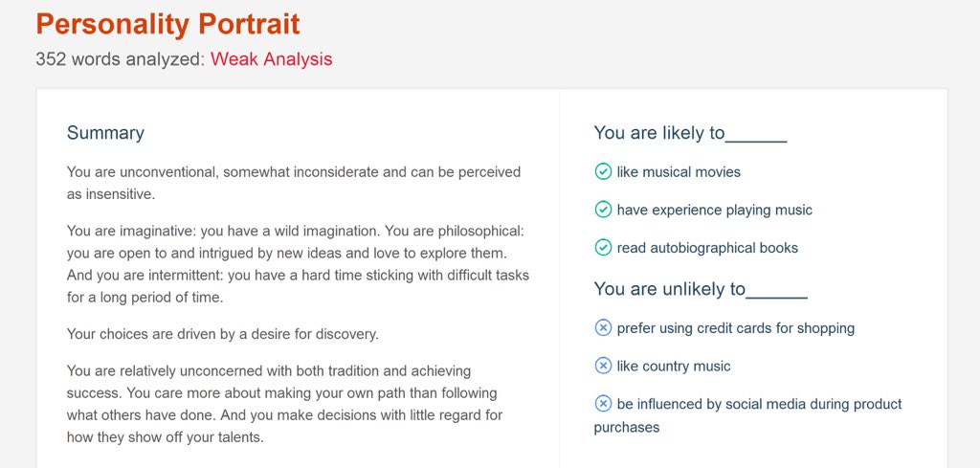Click the 352 words analyzed text

121,59
